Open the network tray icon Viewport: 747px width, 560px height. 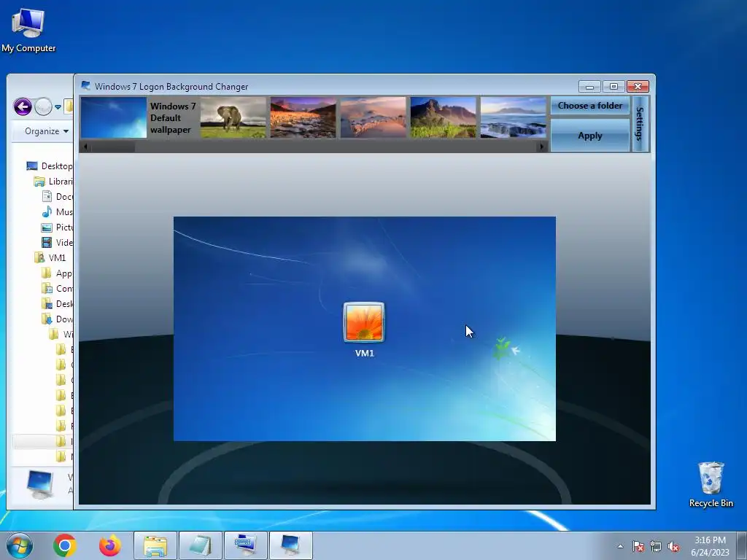tap(656, 546)
